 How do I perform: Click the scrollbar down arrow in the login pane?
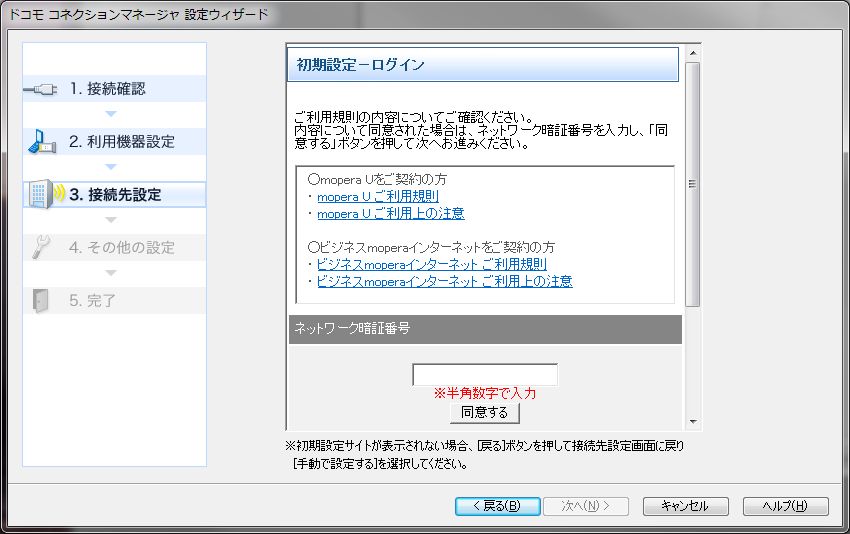(693, 422)
